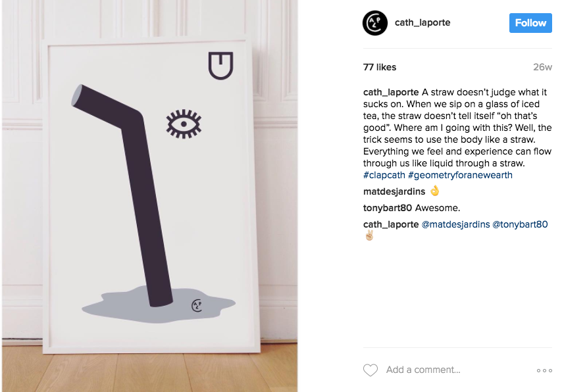Open the @matdesjardins mention link
562x392 pixels.
pos(455,224)
